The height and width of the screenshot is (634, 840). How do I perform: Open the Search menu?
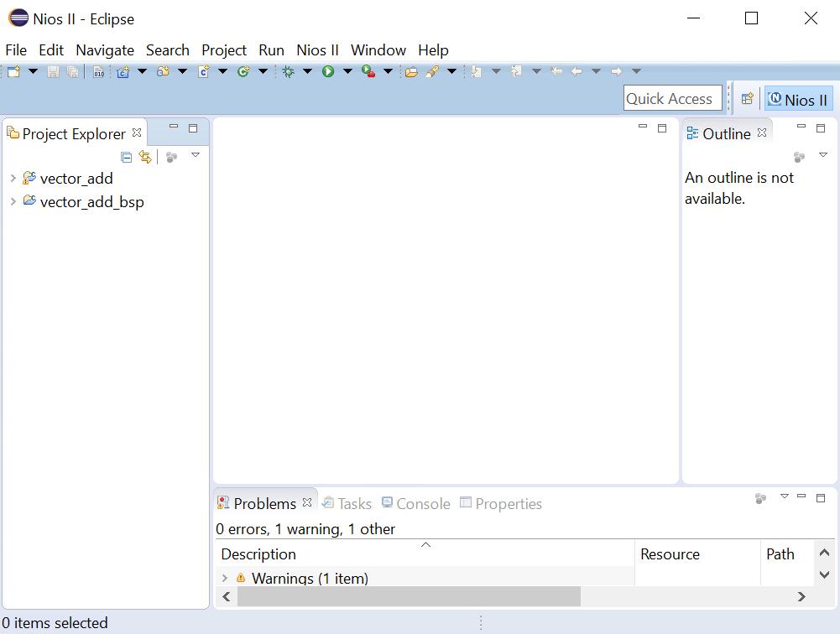coord(168,50)
